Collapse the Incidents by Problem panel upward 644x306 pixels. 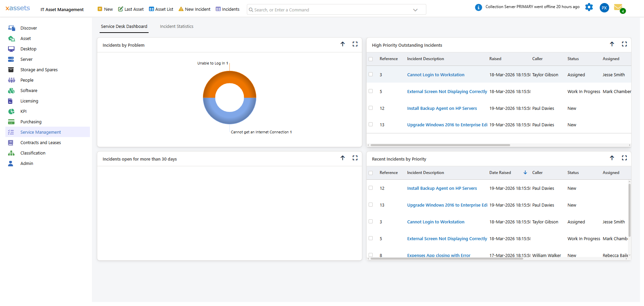[x=343, y=44]
